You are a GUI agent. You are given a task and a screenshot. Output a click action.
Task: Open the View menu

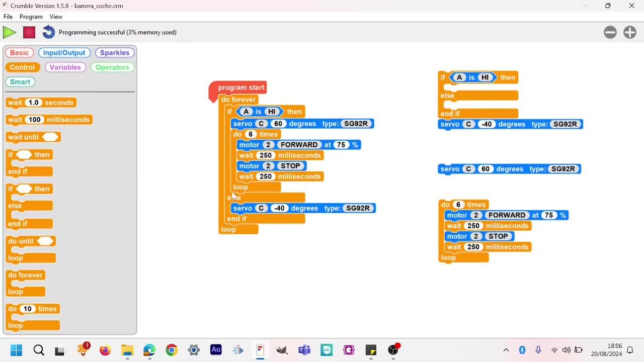(56, 17)
